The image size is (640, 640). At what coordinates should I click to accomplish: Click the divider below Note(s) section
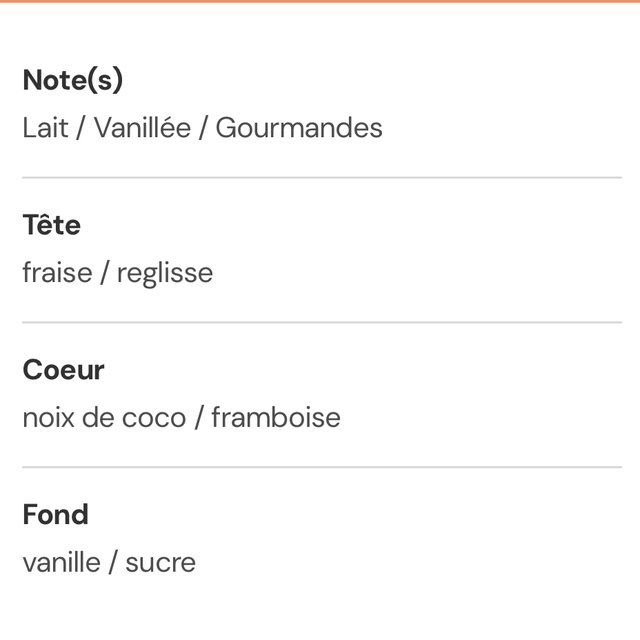tap(320, 177)
